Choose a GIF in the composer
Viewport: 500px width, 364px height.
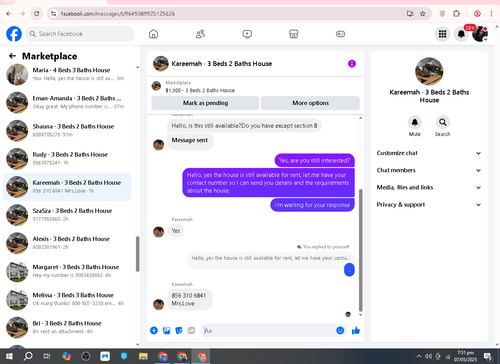click(x=191, y=330)
